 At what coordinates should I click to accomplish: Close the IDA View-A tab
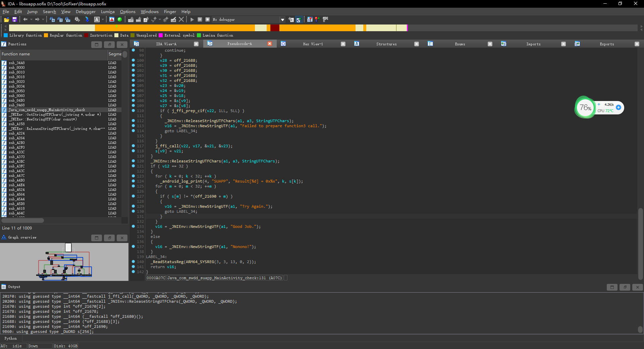[196, 44]
